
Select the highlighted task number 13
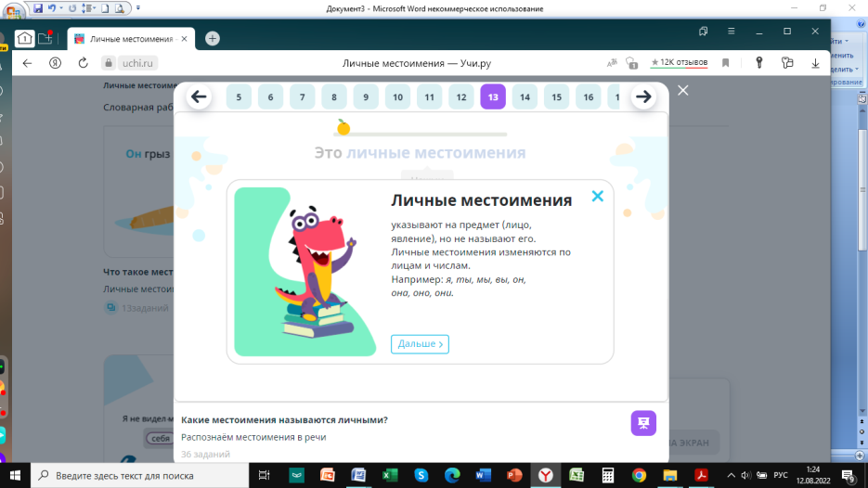(493, 96)
